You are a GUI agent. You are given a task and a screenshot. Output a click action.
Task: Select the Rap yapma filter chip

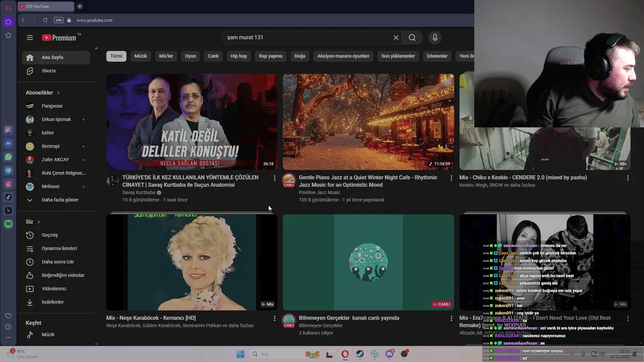(x=271, y=56)
